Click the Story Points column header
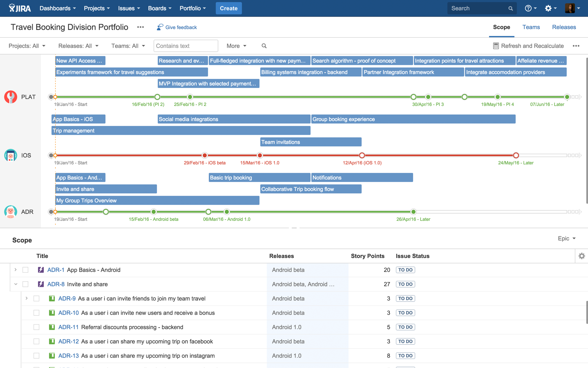The width and height of the screenshot is (588, 368). click(367, 256)
